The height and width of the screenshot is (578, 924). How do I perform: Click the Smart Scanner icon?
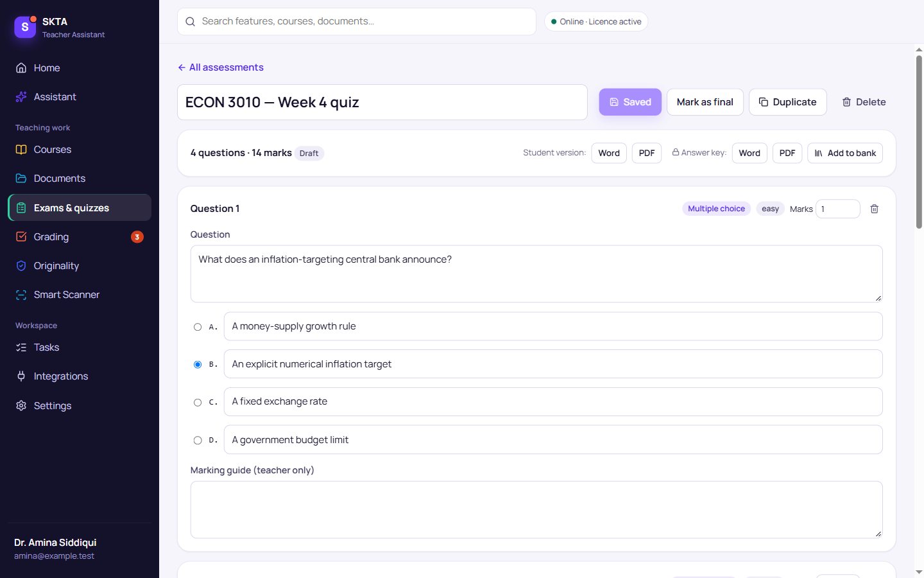coord(21,295)
